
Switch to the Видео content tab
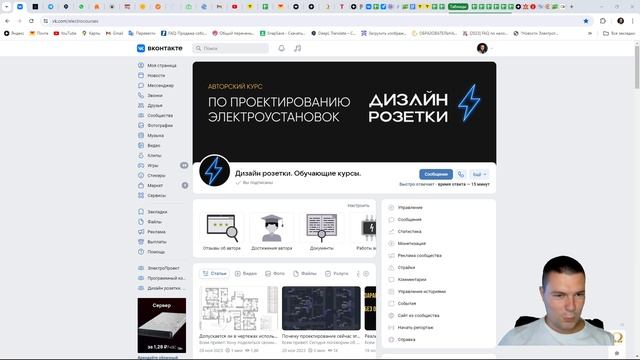tap(246, 273)
